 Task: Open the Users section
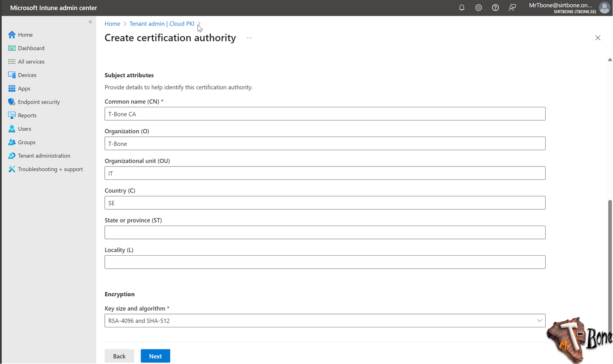(25, 129)
